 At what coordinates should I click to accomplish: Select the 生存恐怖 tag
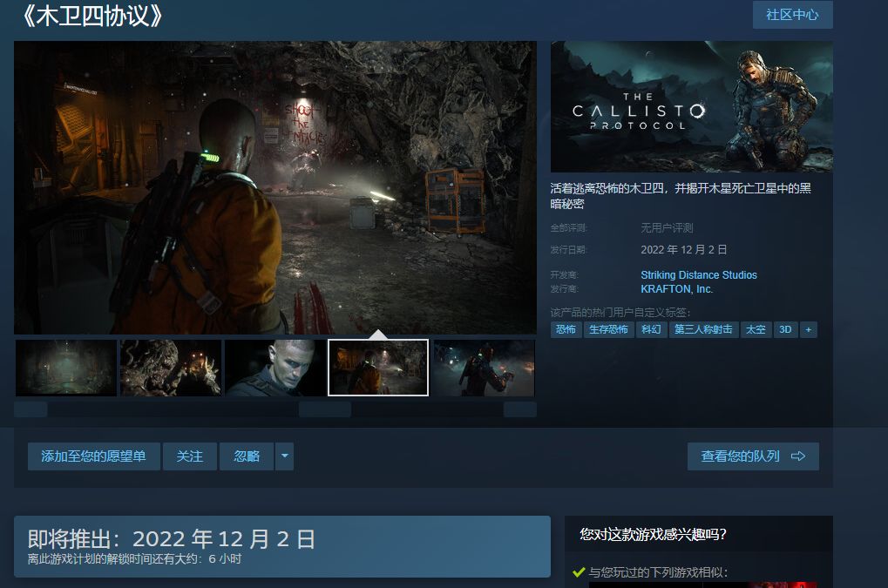(x=608, y=329)
